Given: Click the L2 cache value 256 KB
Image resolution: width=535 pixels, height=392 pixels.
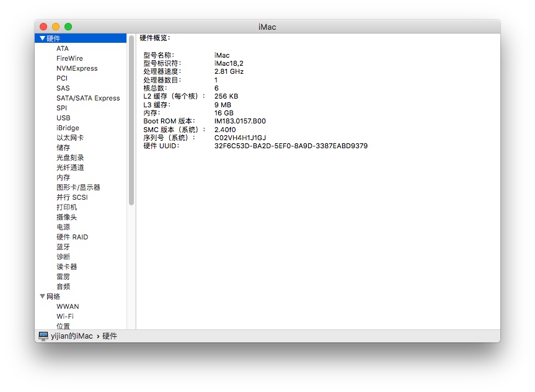Looking at the screenshot, I should (226, 96).
